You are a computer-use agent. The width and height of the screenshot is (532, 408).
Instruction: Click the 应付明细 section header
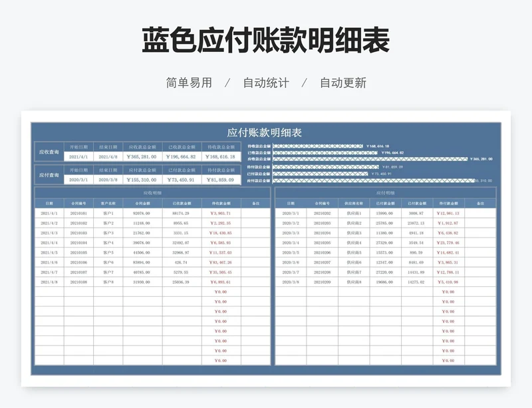click(386, 193)
